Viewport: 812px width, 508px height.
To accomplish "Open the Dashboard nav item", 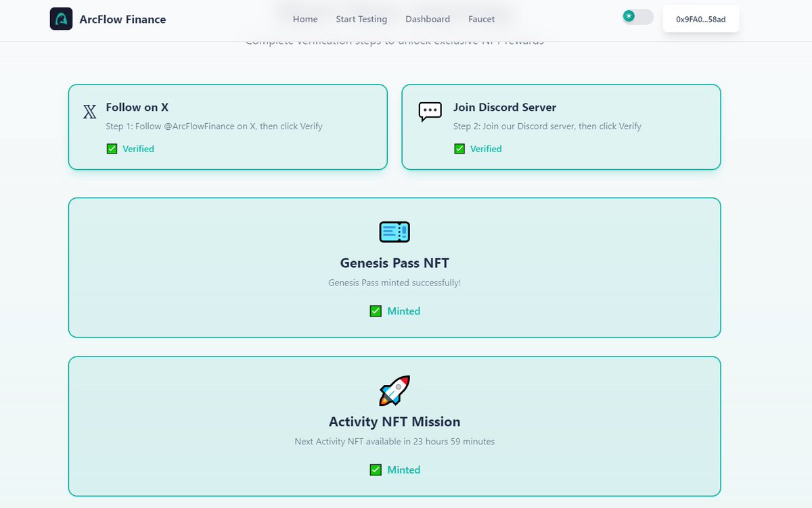I will [x=428, y=19].
